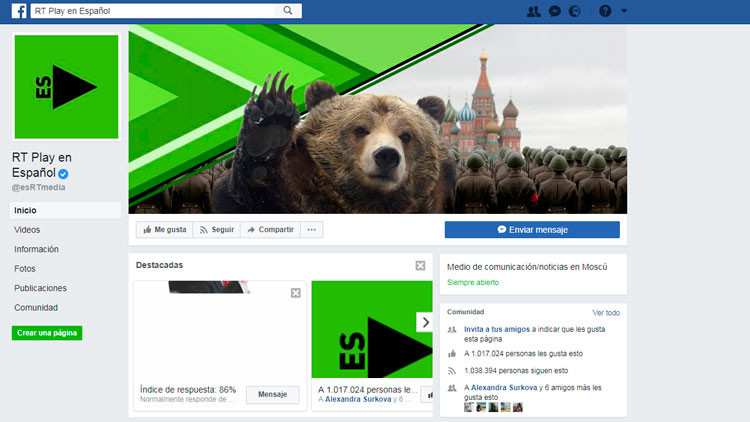Click the Enviar mensaje button
This screenshot has width=750, height=422.
point(532,230)
